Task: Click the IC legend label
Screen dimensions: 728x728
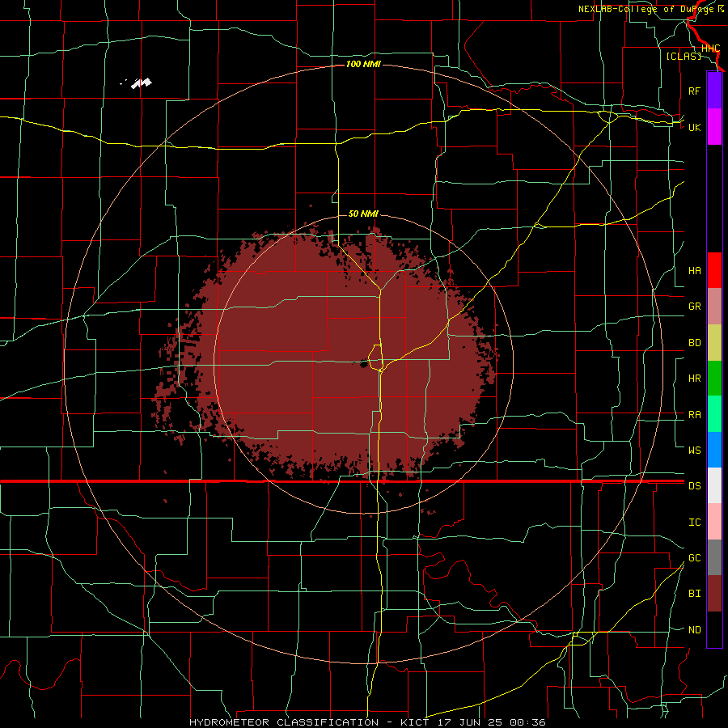Action: (694, 523)
